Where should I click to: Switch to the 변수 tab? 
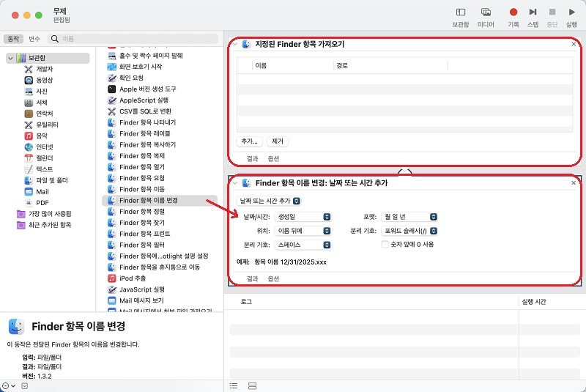[x=34, y=39]
